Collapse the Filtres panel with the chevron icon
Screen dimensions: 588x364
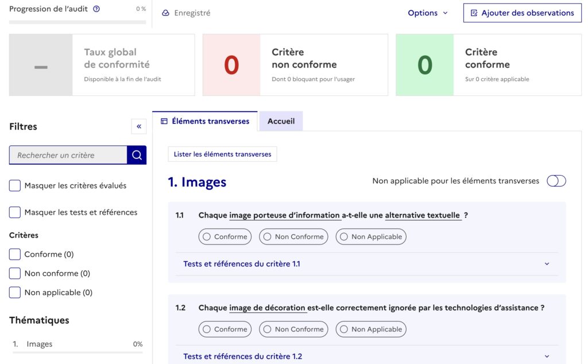pos(138,126)
